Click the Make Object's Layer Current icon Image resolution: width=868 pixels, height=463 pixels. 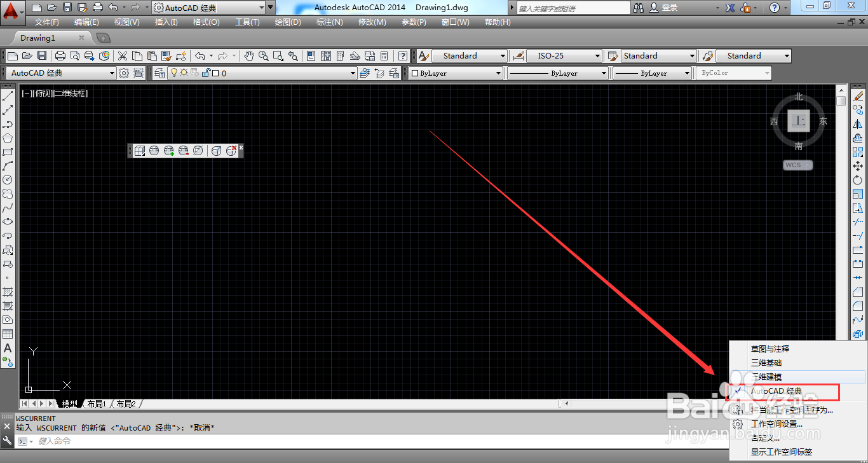(x=365, y=73)
